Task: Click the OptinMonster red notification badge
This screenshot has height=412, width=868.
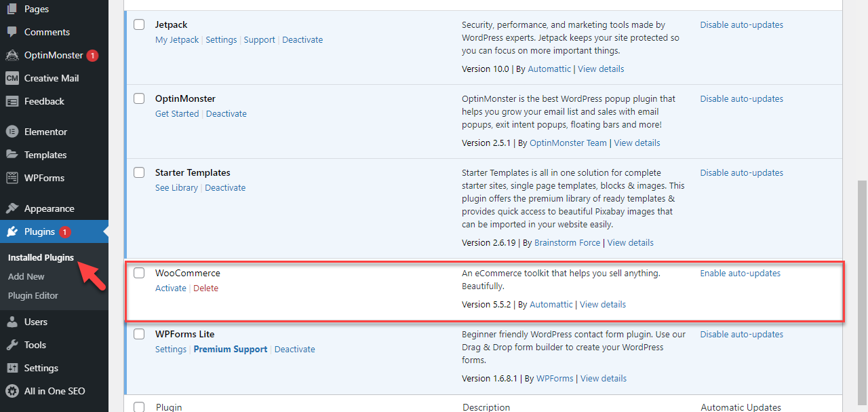Action: point(93,56)
